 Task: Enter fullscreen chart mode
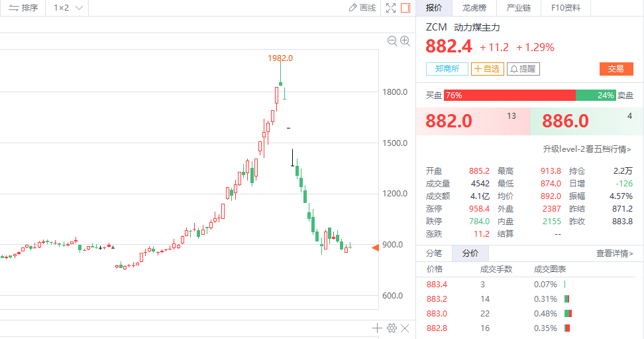tap(391, 8)
